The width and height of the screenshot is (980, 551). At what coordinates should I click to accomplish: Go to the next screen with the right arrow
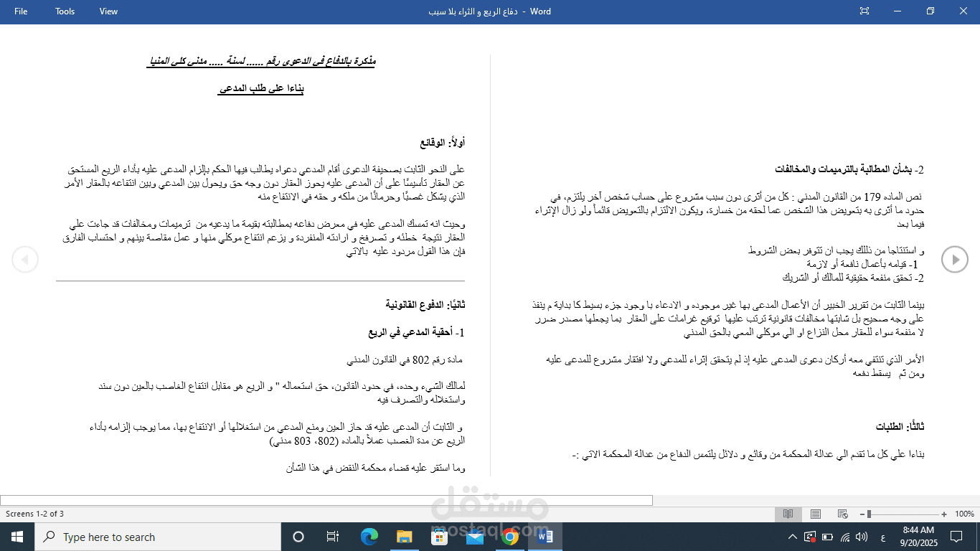pyautogui.click(x=955, y=259)
